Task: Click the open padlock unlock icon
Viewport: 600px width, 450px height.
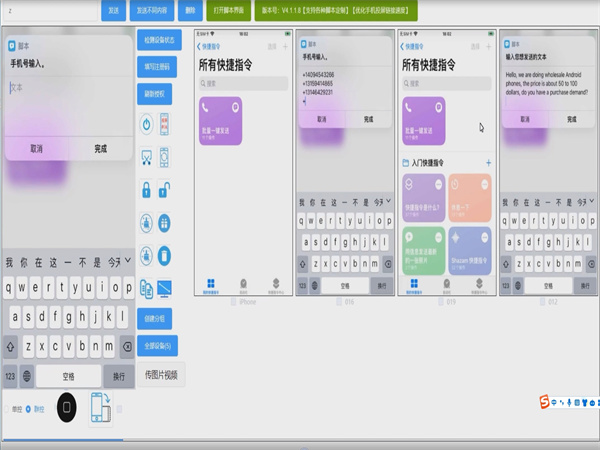Action: pyautogui.click(x=165, y=190)
